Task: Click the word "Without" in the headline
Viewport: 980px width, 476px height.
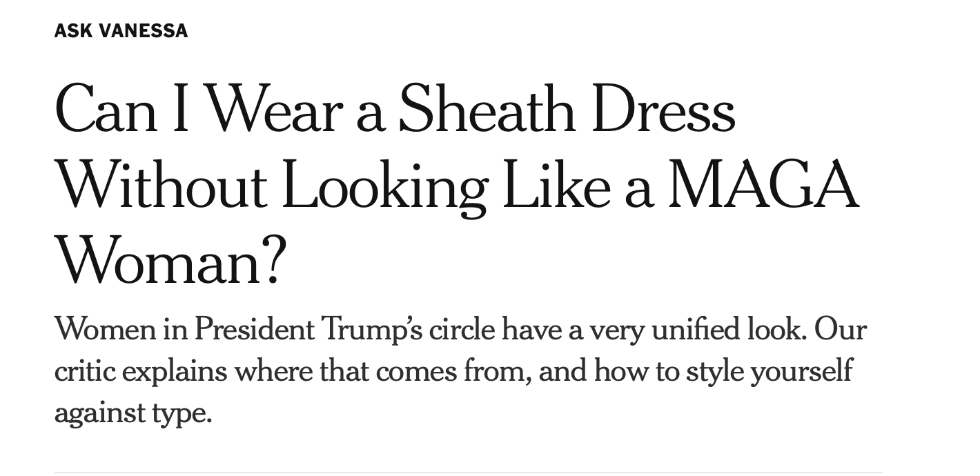Action: [x=160, y=186]
